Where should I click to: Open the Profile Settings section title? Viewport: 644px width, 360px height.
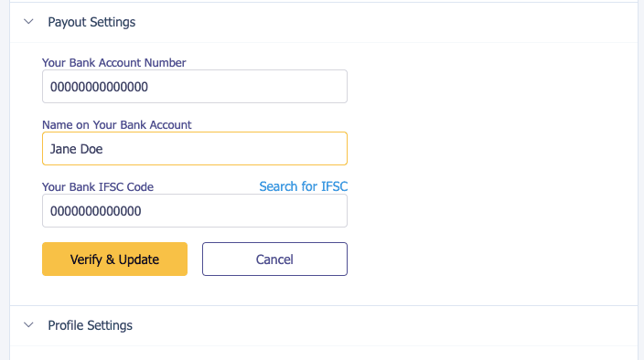pos(90,325)
